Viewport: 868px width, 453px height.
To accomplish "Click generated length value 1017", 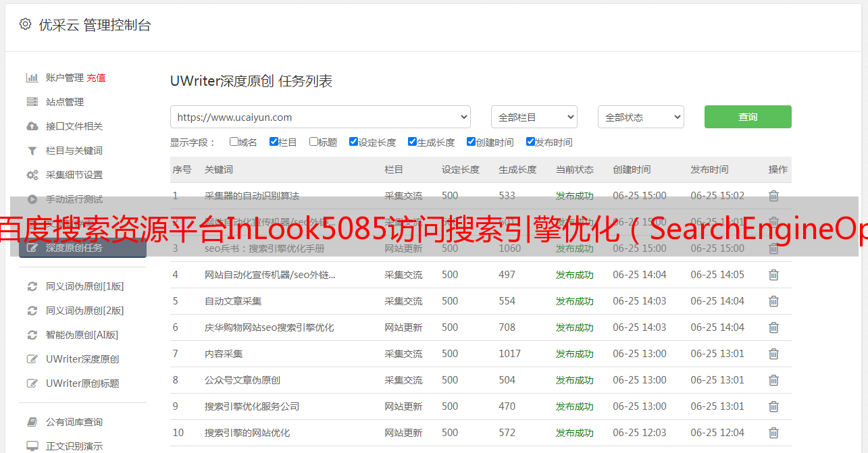I will coord(510,354).
